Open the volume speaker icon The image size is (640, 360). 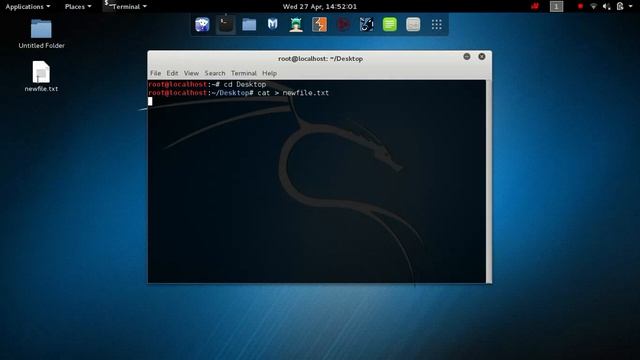607,6
